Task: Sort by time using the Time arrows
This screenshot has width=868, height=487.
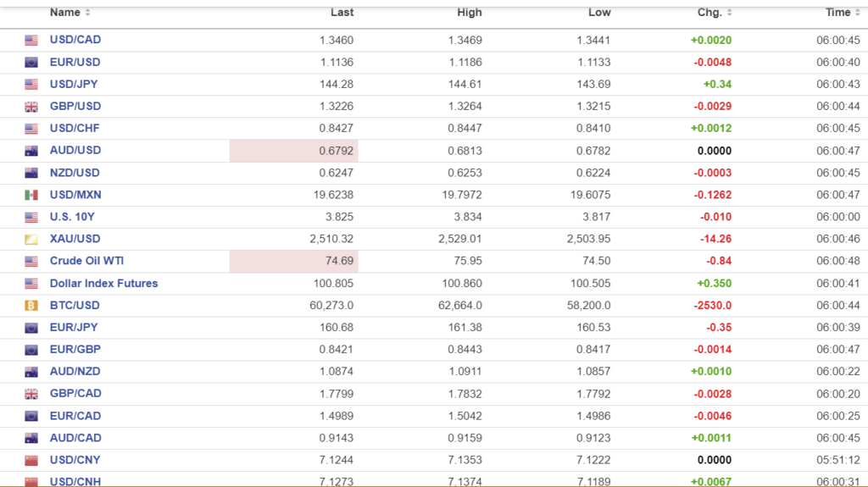Action: 857,13
